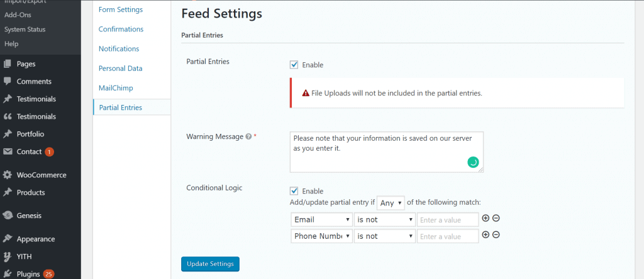Click the Contact notification badge showing 1
Viewport: 644px width, 279px height.
pyautogui.click(x=49, y=152)
